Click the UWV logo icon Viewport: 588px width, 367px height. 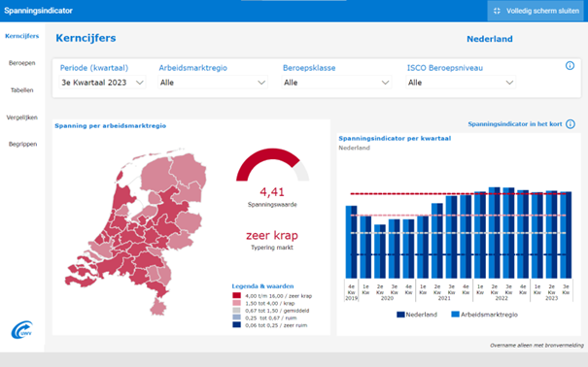click(22, 330)
